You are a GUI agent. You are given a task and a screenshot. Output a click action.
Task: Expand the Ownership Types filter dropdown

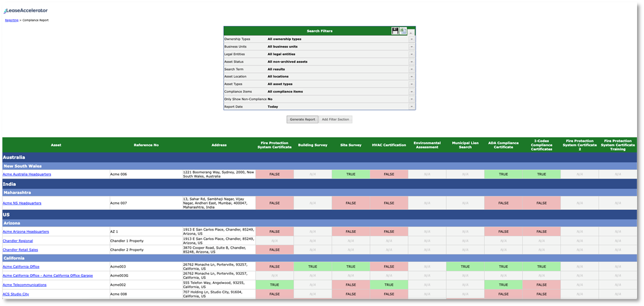coord(412,39)
